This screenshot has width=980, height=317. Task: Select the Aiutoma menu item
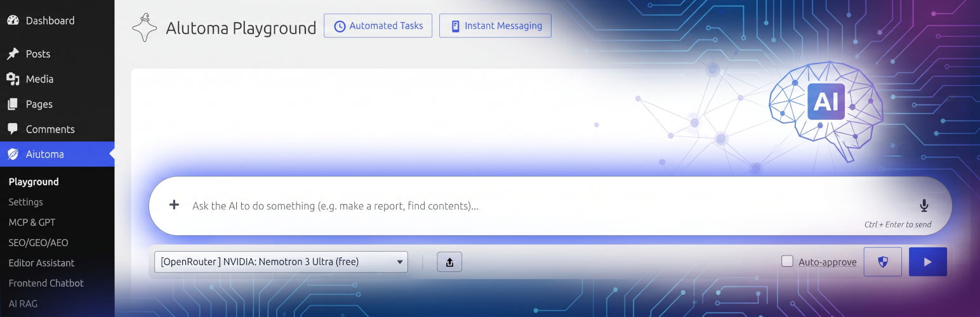click(x=57, y=154)
